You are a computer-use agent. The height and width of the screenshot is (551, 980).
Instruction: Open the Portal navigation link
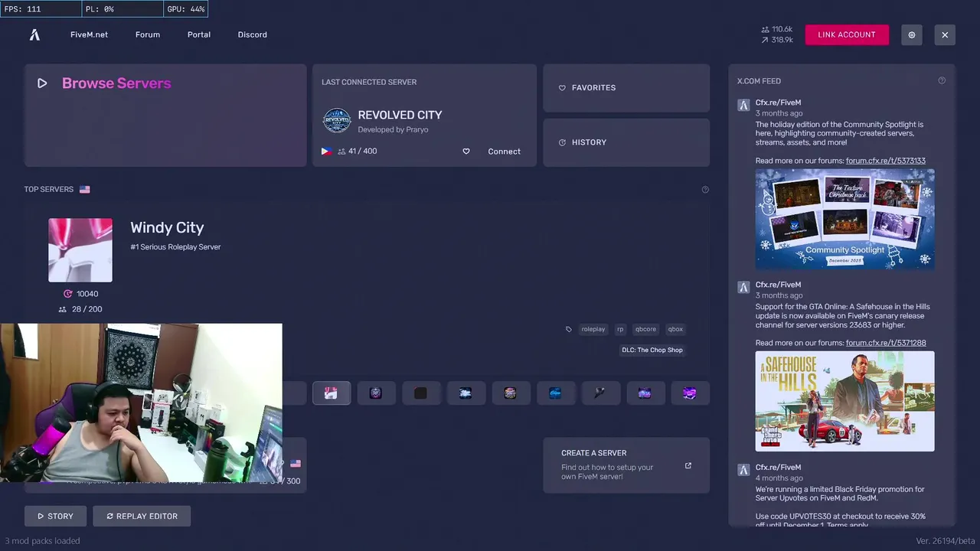199,34
